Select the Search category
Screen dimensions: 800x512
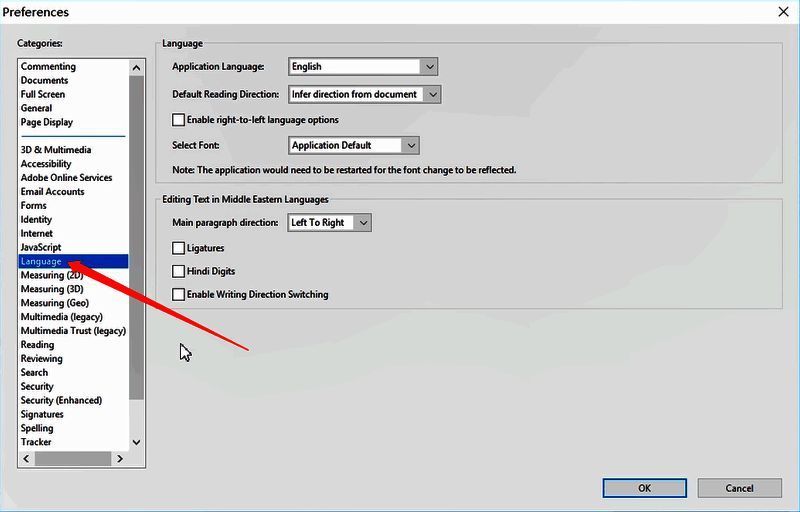34,372
